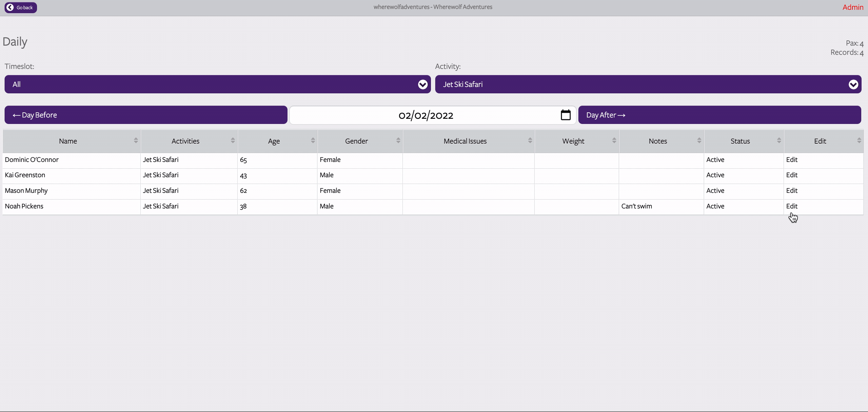The image size is (868, 412).
Task: Click the Gender column header
Action: 360,141
